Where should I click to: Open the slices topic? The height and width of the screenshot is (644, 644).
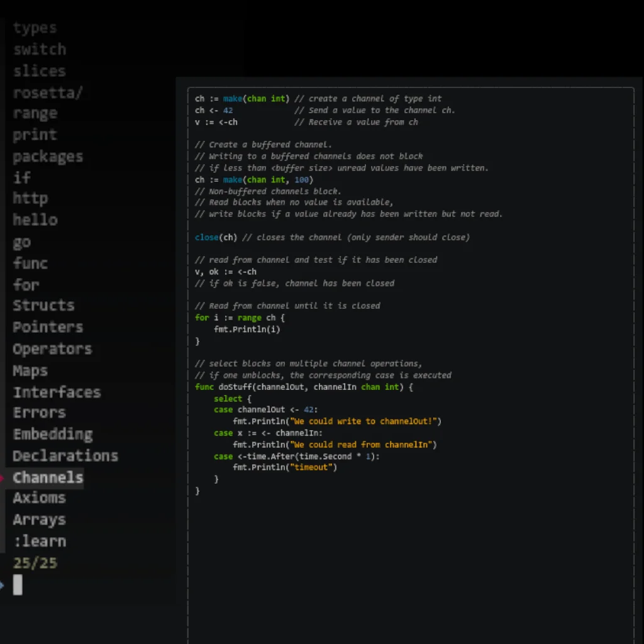(x=39, y=70)
